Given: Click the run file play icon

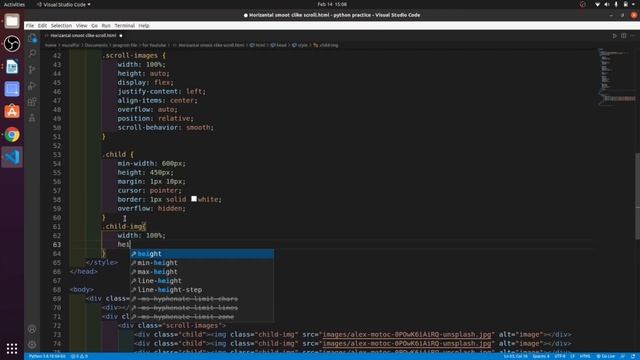Looking at the screenshot, I should 615,36.
